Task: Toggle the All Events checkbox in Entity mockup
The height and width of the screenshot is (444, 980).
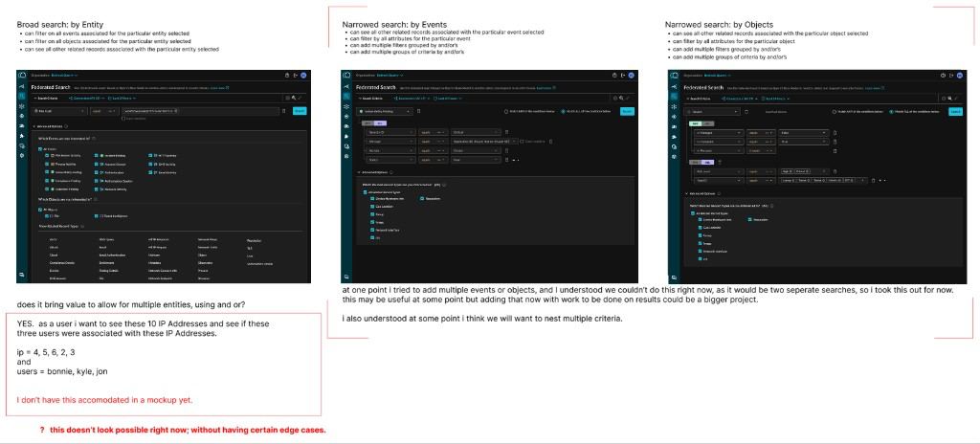Action: 40,149
